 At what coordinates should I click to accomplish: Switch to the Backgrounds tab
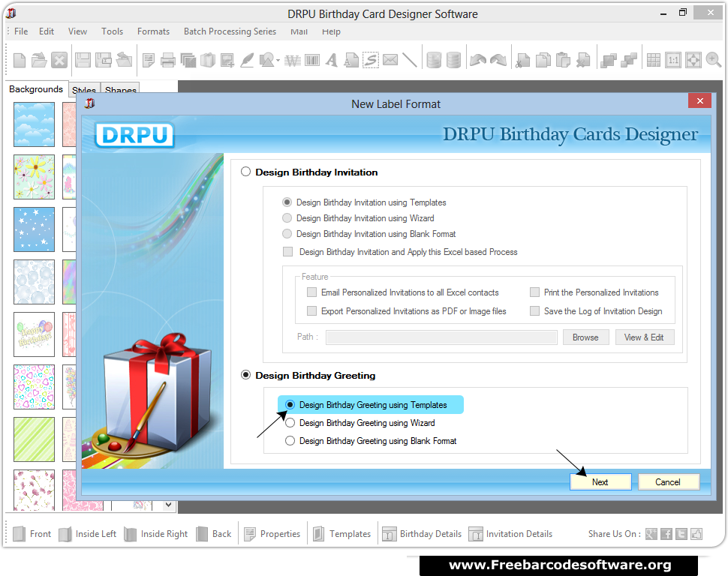[36, 89]
